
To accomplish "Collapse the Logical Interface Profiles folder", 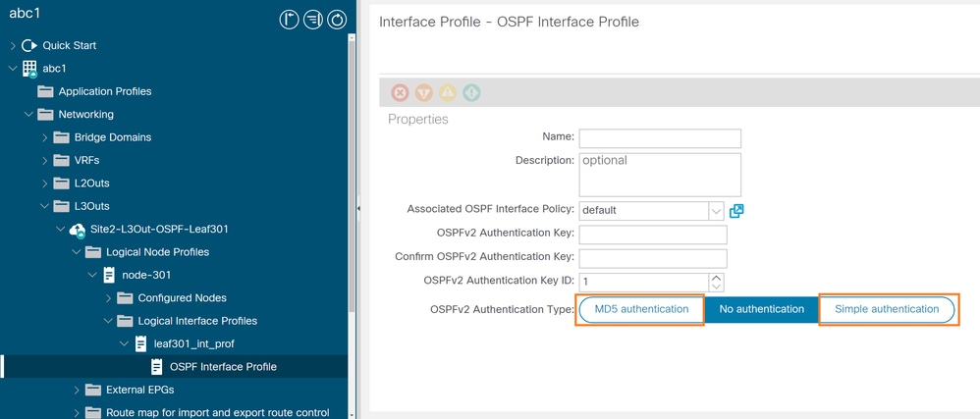I will 109,321.
